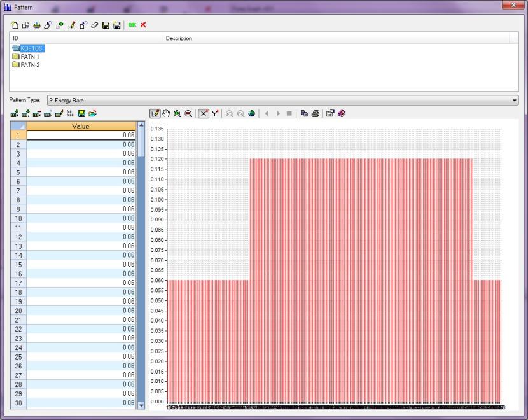The width and height of the screenshot is (528, 420).
Task: Toggle the Y axis button
Action: [x=215, y=113]
